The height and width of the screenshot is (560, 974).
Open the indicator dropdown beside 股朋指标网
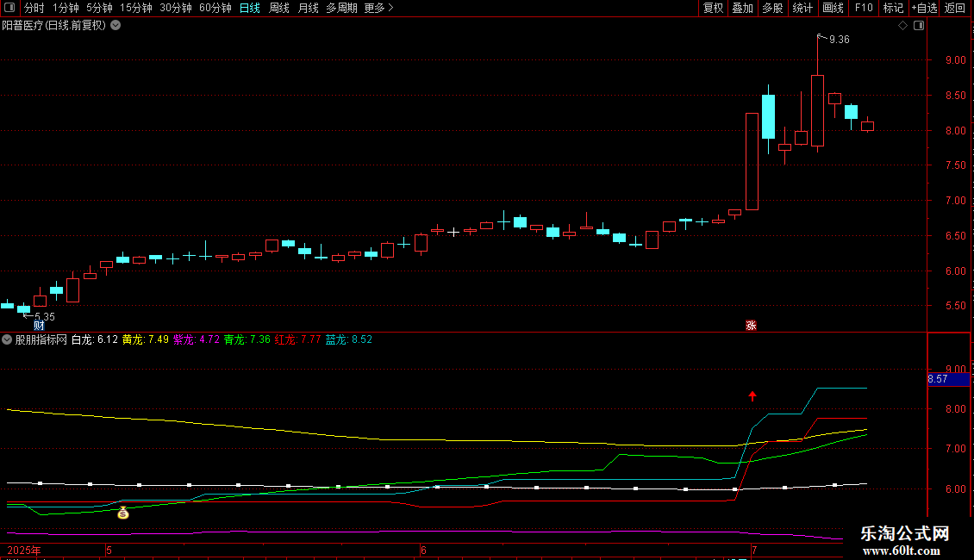click(x=7, y=339)
